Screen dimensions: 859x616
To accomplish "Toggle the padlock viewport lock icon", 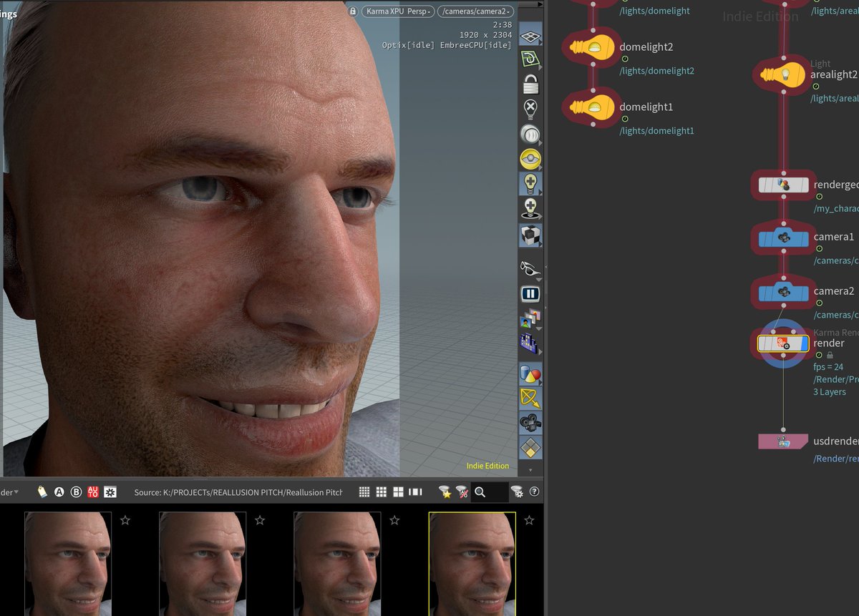I will [530, 85].
